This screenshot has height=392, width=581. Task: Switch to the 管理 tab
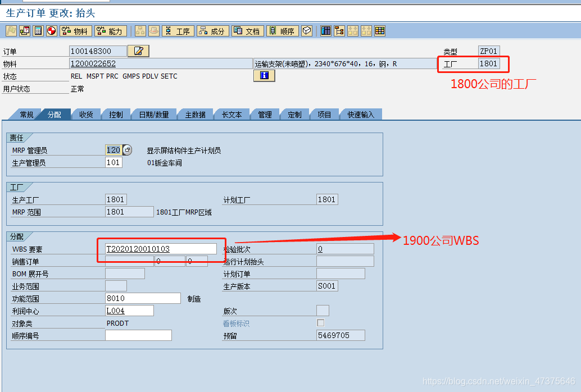[265, 115]
